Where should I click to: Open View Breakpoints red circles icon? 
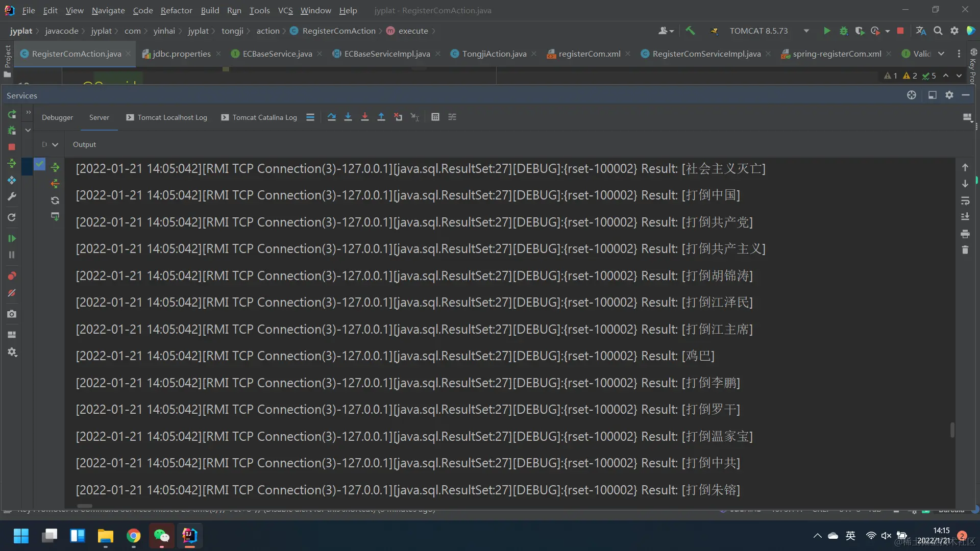[x=12, y=276]
